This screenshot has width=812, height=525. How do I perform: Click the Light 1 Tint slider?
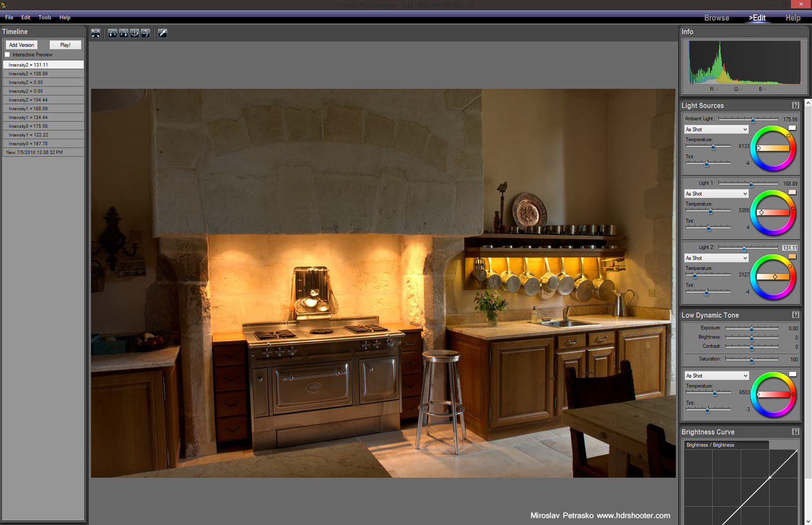pyautogui.click(x=708, y=227)
